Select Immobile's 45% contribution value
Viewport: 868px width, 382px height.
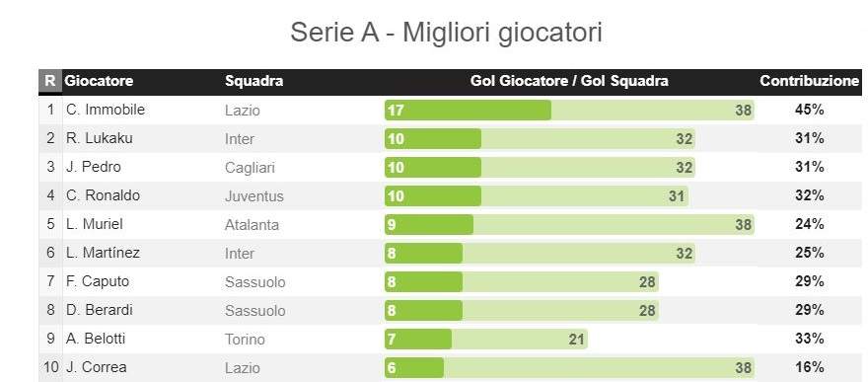coord(810,110)
